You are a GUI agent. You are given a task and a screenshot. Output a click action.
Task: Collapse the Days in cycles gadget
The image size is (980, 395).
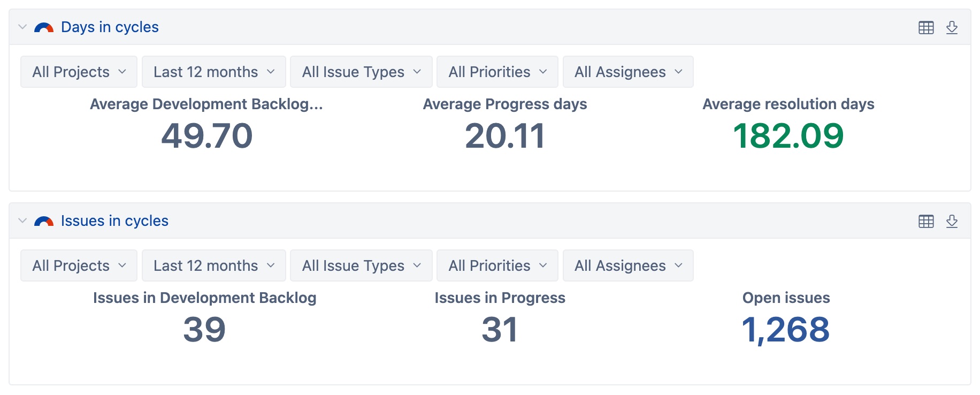click(x=22, y=27)
